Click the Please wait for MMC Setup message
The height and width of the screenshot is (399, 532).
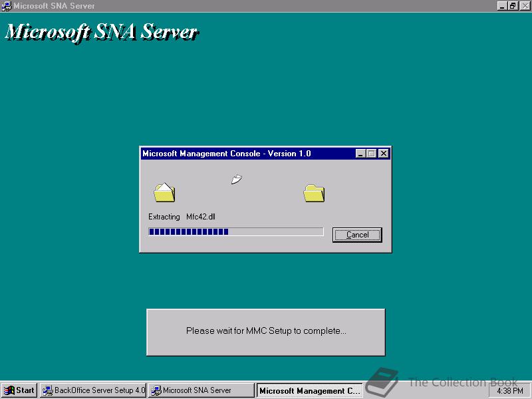point(266,331)
